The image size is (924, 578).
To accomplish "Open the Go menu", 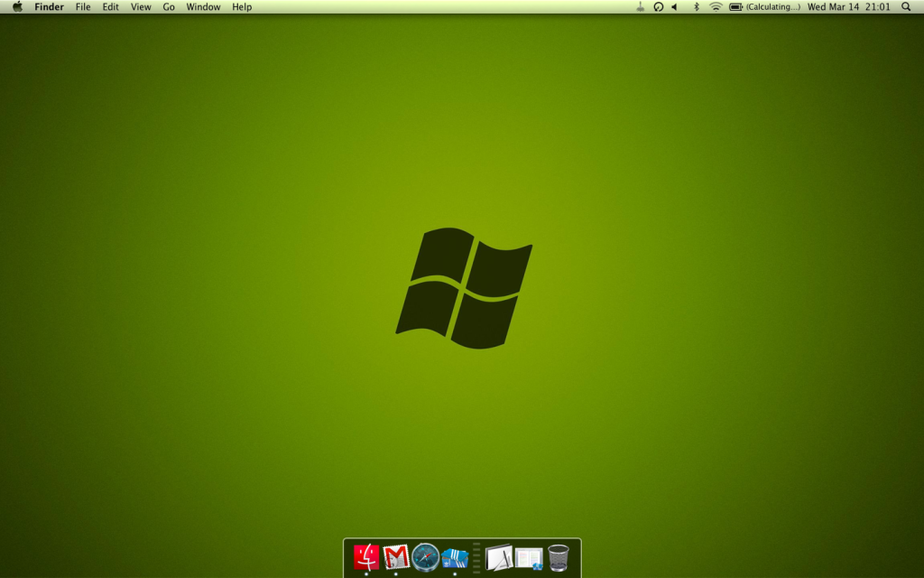I will [x=169, y=7].
